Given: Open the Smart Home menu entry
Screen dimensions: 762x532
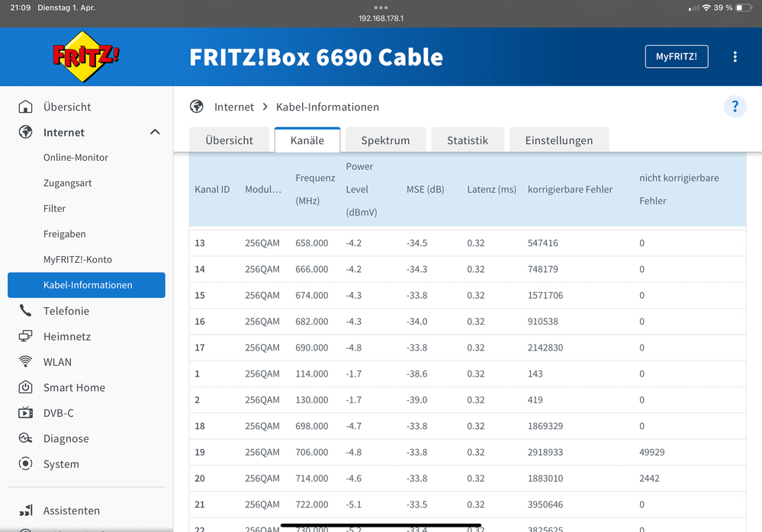Looking at the screenshot, I should 74,387.
